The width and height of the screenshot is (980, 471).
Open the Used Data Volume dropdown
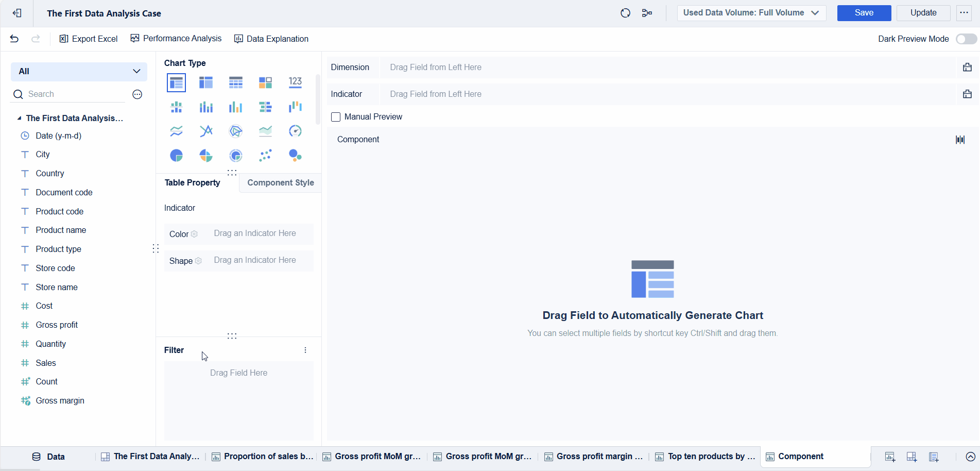(x=751, y=13)
